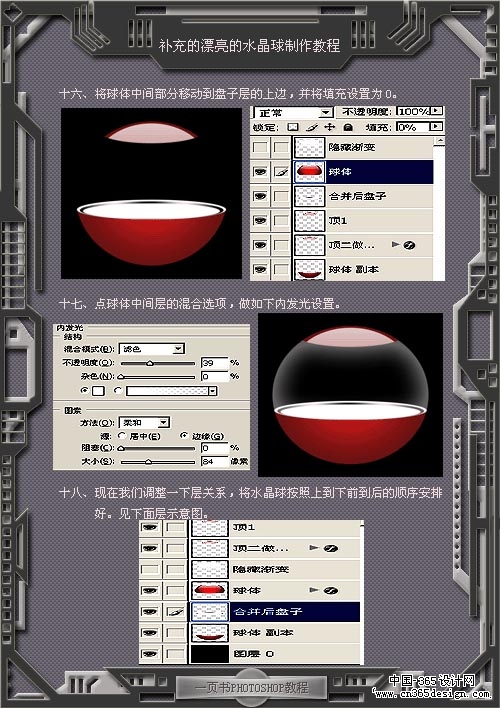Click the effects icon on 球体 layer in bottom panel

[x=331, y=591]
